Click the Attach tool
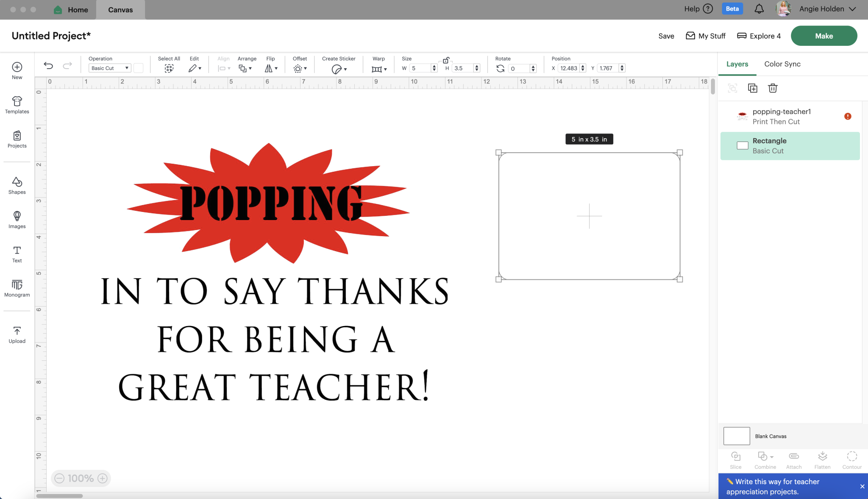The image size is (868, 499). pyautogui.click(x=794, y=460)
